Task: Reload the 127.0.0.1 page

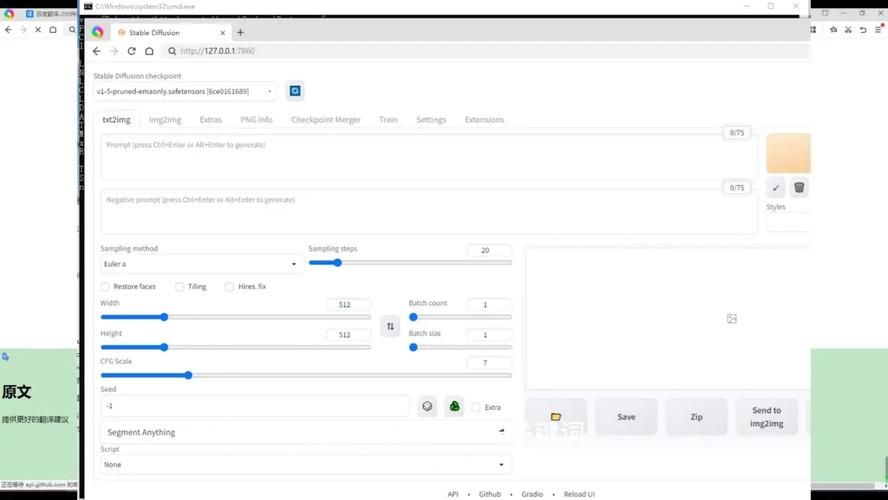Action: (x=131, y=51)
